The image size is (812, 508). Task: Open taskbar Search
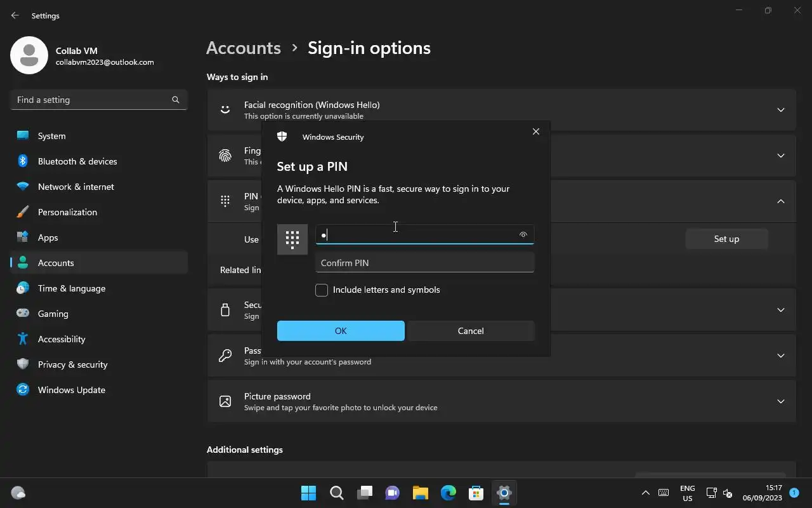pyautogui.click(x=337, y=493)
